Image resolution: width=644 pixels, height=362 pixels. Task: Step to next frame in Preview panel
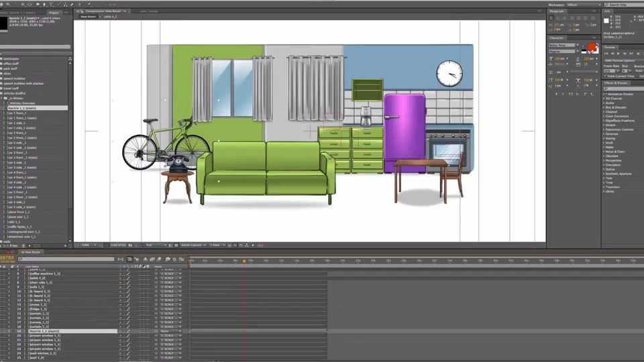625,54
